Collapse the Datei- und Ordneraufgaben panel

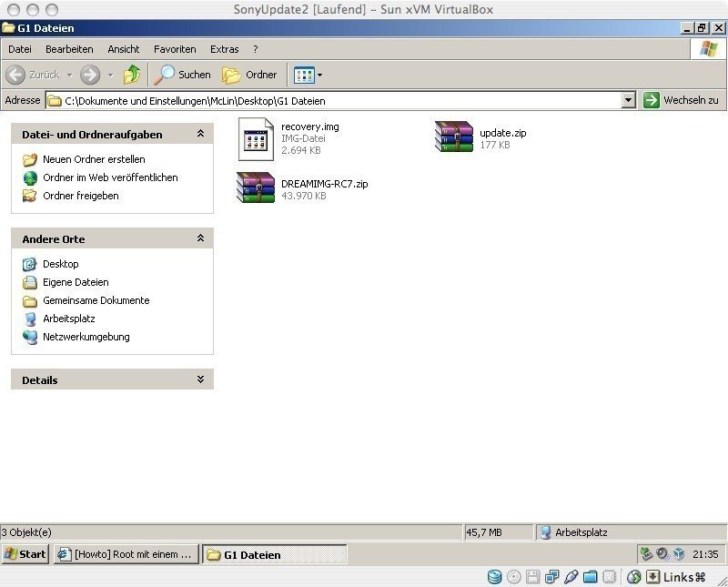click(x=200, y=134)
